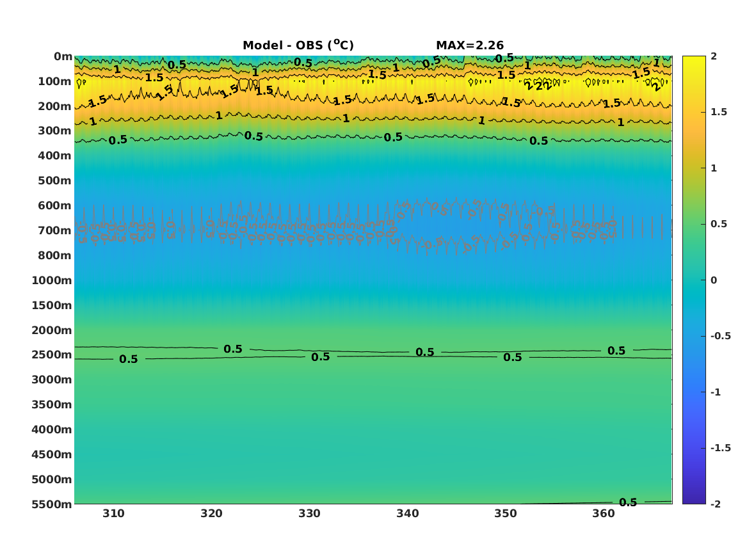The height and width of the screenshot is (560, 747).
Task: Click the colorbar tick label "-1"
Action: coord(715,392)
